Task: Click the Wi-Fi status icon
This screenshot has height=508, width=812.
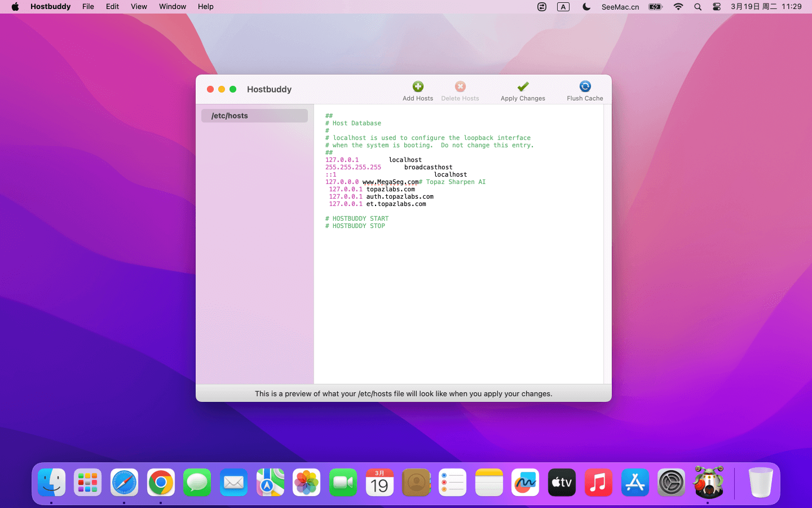Action: tap(678, 7)
